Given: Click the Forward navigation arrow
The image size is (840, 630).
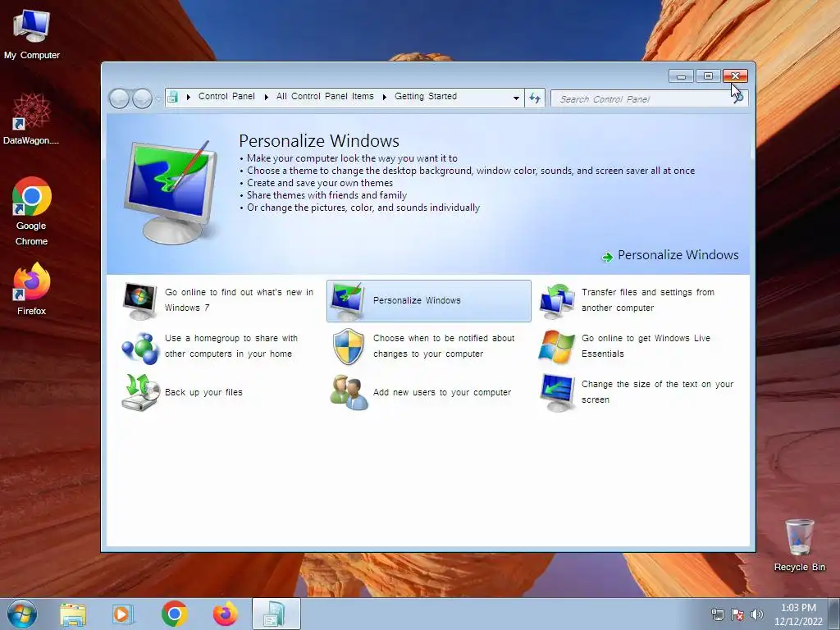Looking at the screenshot, I should coord(142,98).
